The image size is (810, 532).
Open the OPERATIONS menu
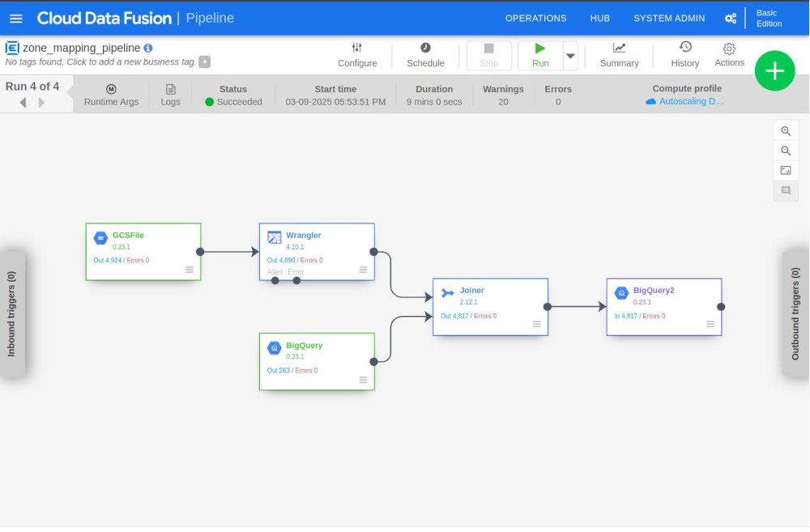(x=535, y=19)
